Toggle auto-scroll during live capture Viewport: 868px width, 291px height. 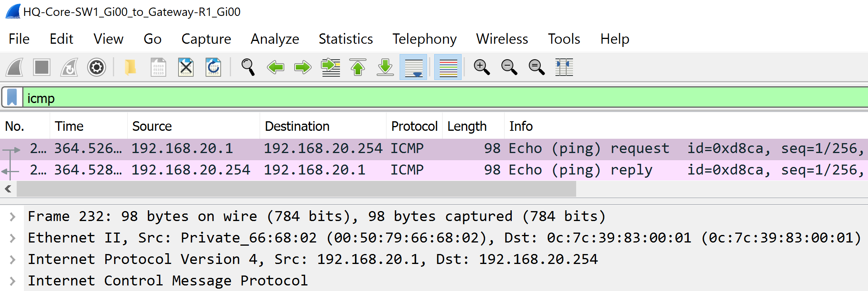414,67
